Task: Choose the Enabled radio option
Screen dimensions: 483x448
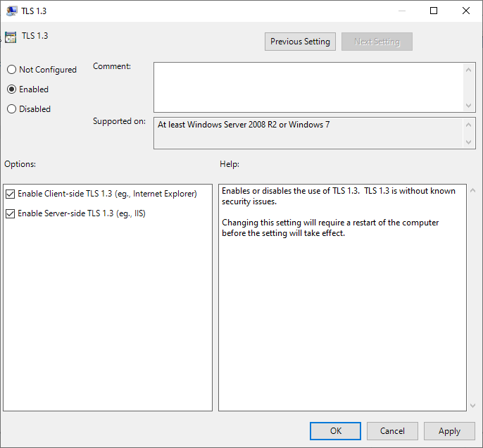Action: pos(11,89)
